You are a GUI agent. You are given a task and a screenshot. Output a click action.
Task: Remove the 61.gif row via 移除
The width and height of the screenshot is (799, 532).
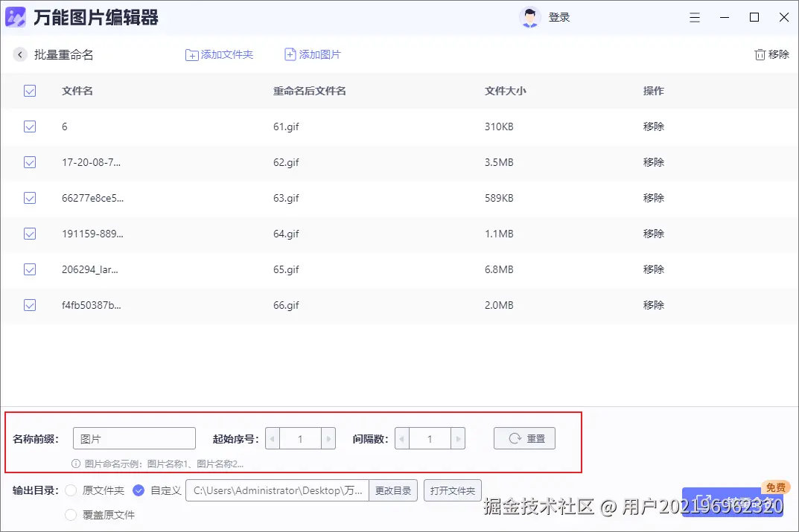click(x=653, y=126)
